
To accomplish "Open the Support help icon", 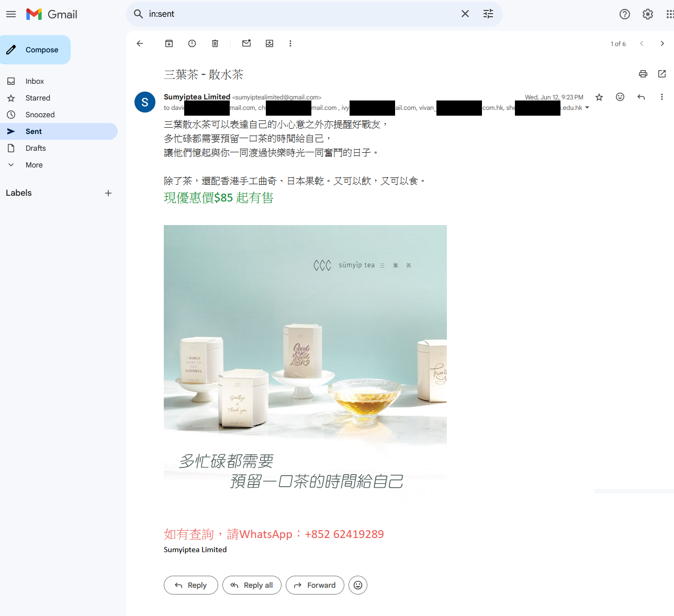I will click(x=625, y=14).
